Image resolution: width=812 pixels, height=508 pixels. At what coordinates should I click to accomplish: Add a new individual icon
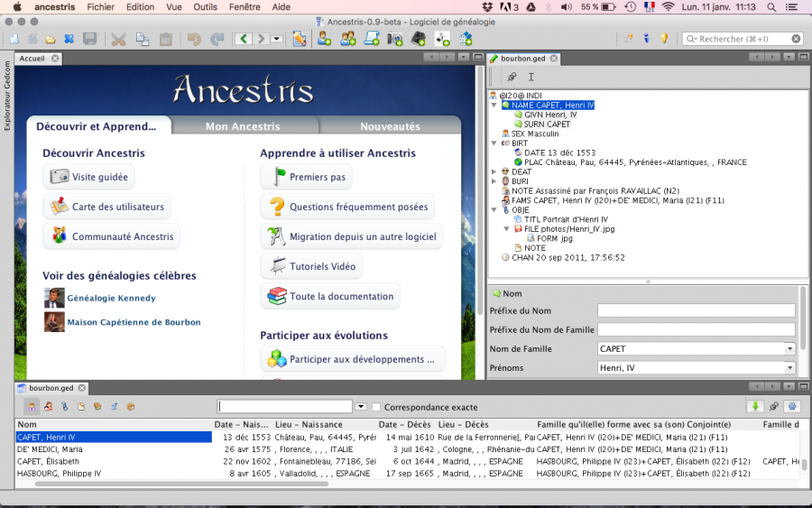coord(324,39)
